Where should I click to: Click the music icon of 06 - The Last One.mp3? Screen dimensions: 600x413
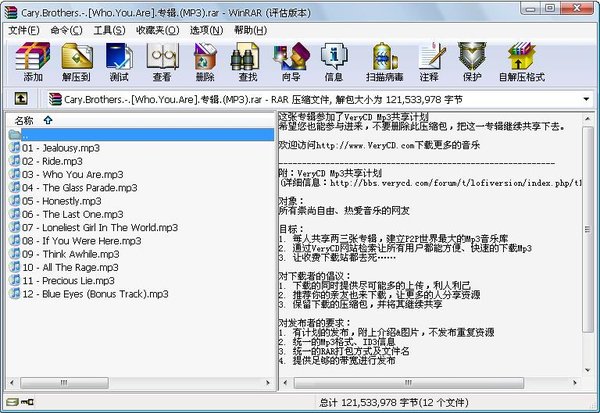coord(15,214)
